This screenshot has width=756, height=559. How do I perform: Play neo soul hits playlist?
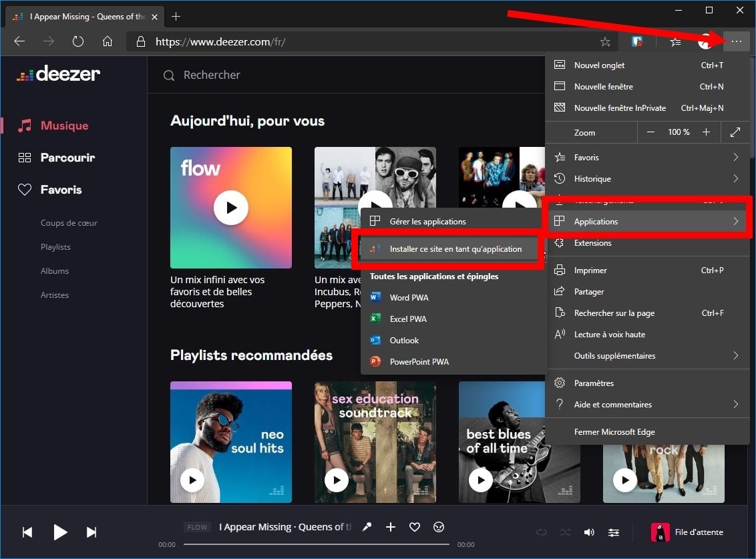pos(192,480)
